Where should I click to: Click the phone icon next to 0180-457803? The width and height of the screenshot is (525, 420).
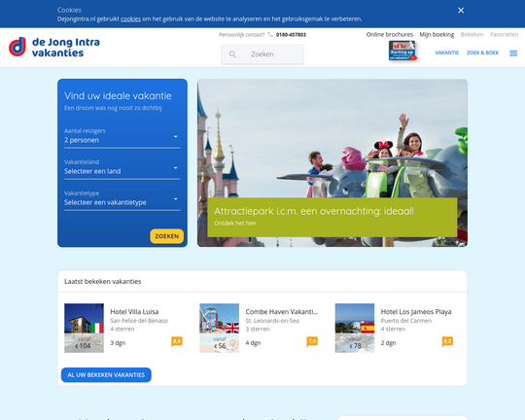(270, 34)
